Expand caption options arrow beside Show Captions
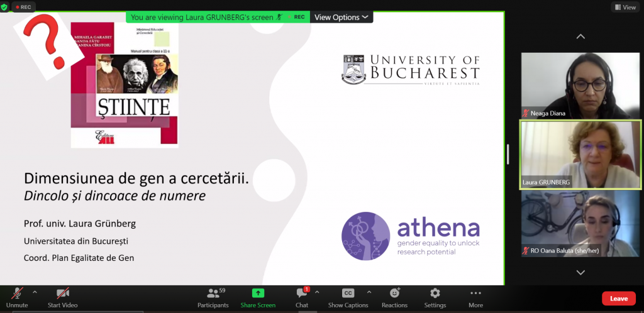This screenshot has height=313, width=644. 369,292
